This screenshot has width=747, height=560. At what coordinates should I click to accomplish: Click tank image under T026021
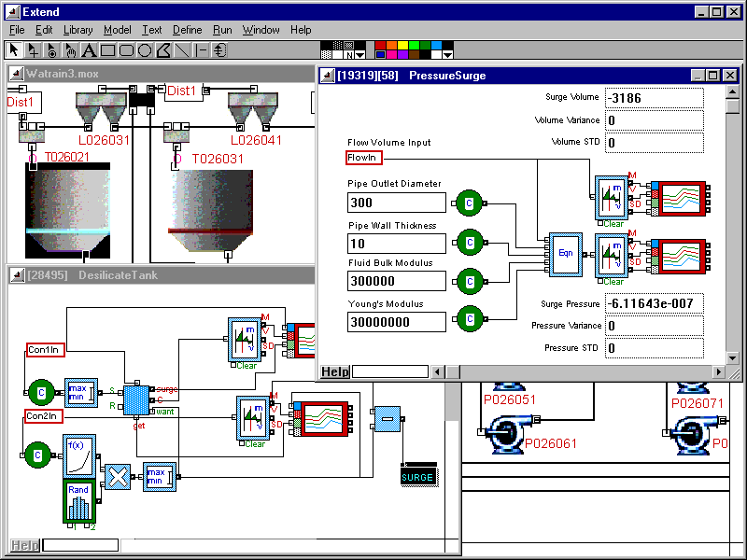(x=67, y=211)
